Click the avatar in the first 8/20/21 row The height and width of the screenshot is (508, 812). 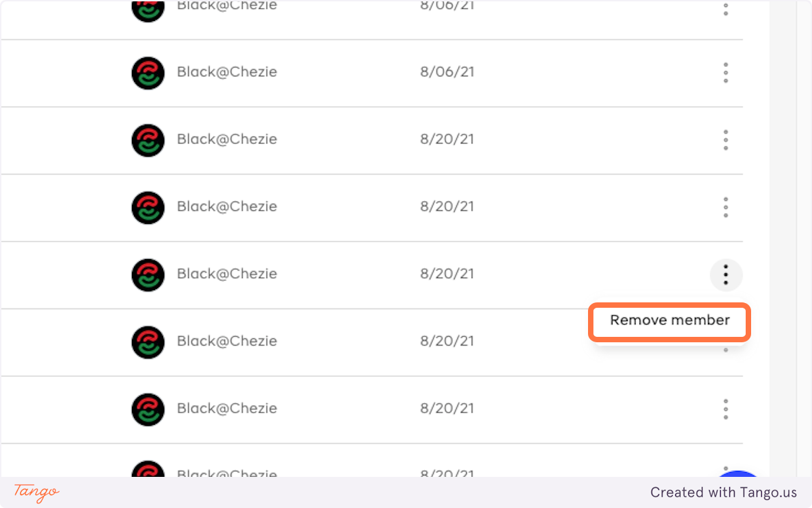(x=148, y=140)
